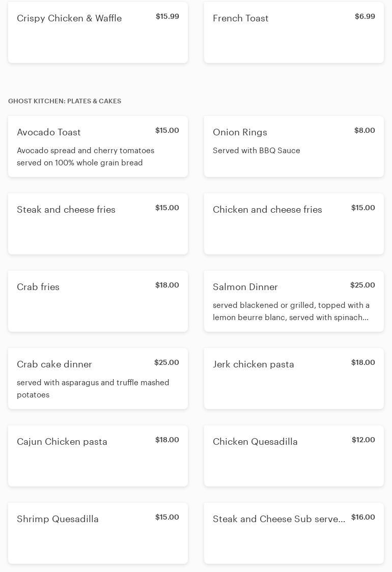Image resolution: width=392 pixels, height=572 pixels.
Task: Open the Cajun Chicken pasta item
Action: tap(98, 456)
